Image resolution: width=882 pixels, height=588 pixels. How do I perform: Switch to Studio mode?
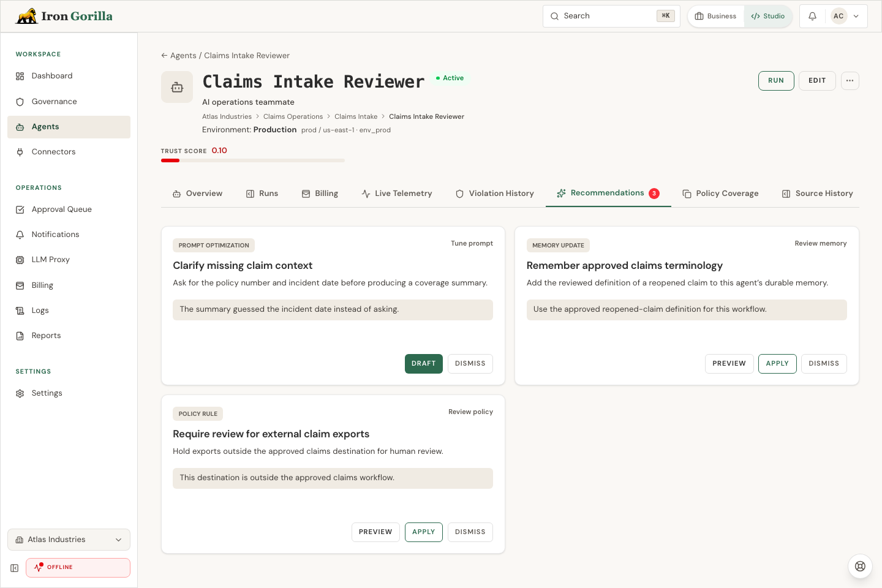(x=768, y=17)
